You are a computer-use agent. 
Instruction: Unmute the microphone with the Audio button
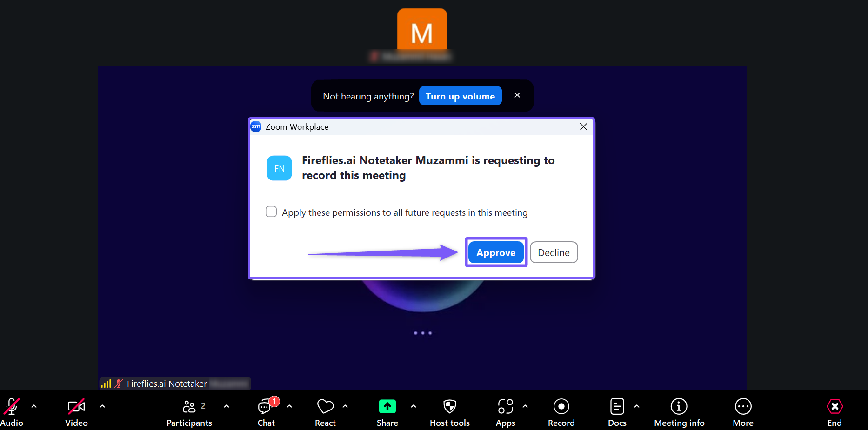[12, 412]
